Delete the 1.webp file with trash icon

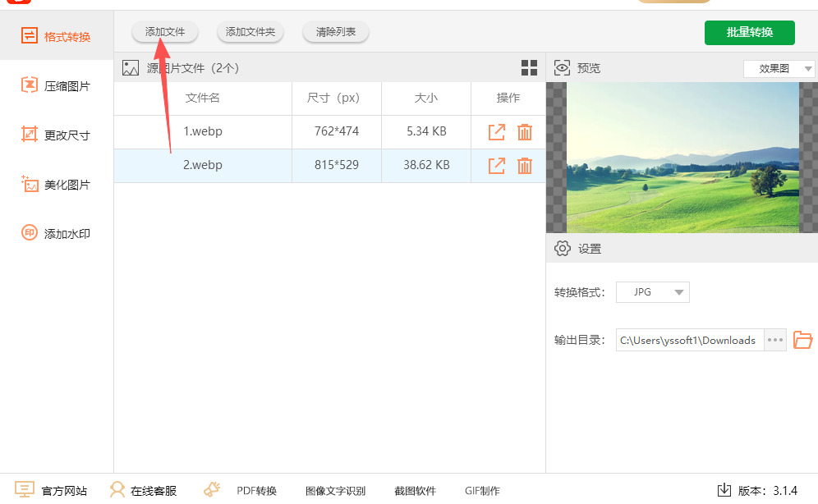click(x=525, y=132)
